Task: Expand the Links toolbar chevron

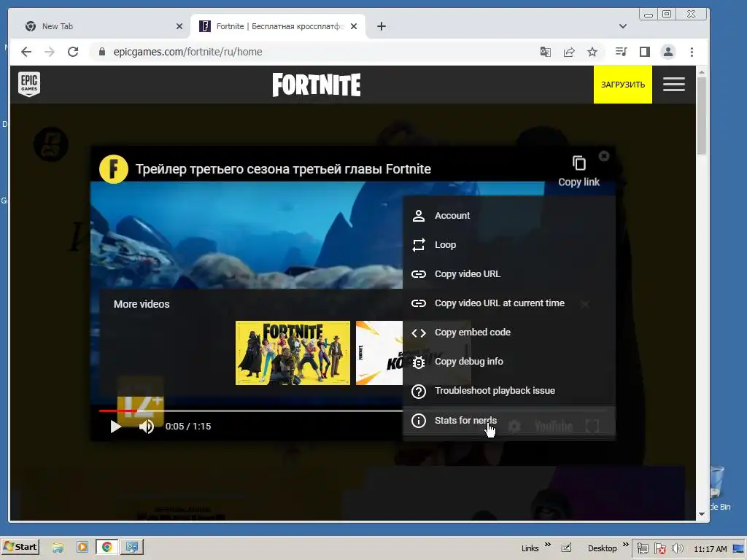Action: 547,544
